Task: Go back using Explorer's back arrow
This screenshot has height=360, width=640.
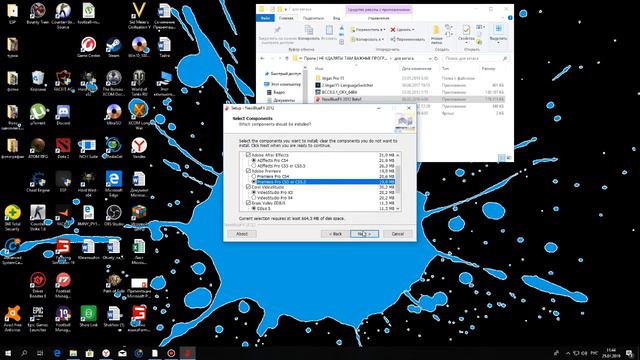Action: click(x=263, y=59)
